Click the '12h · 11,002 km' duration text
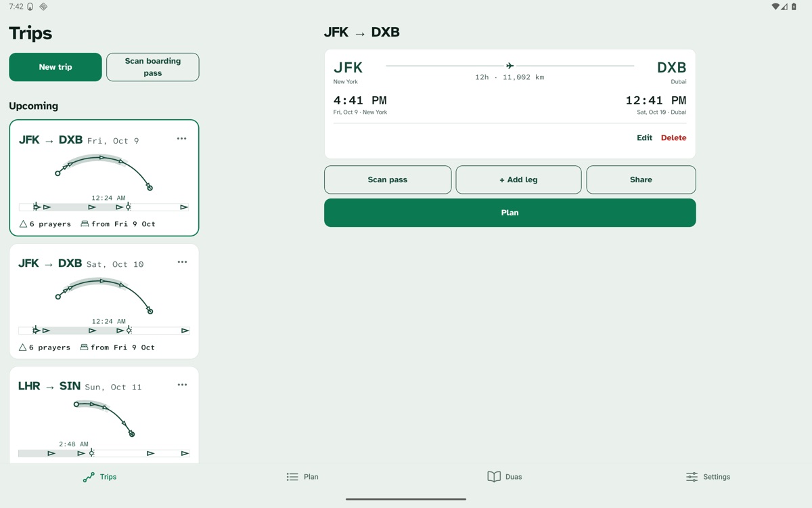 pos(510,77)
